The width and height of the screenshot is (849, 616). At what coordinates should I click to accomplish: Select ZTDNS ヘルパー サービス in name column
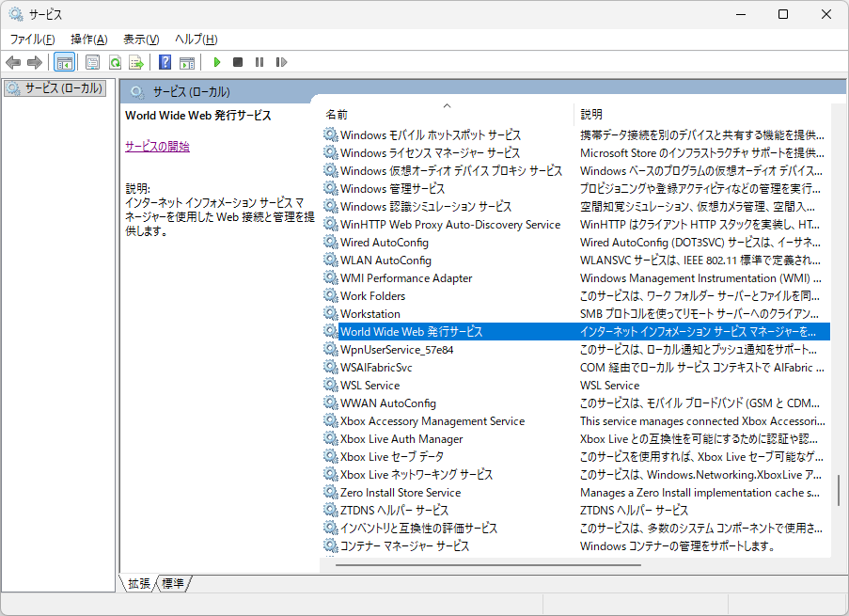[x=394, y=511]
